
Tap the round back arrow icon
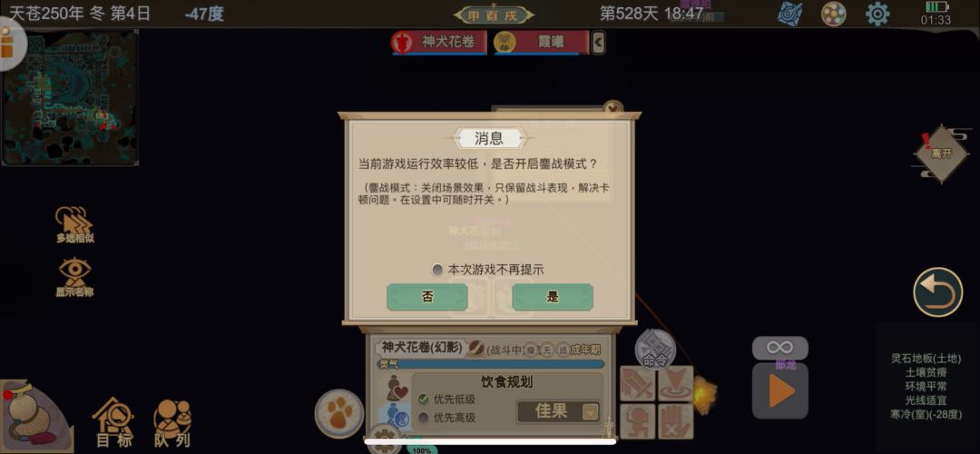937,292
